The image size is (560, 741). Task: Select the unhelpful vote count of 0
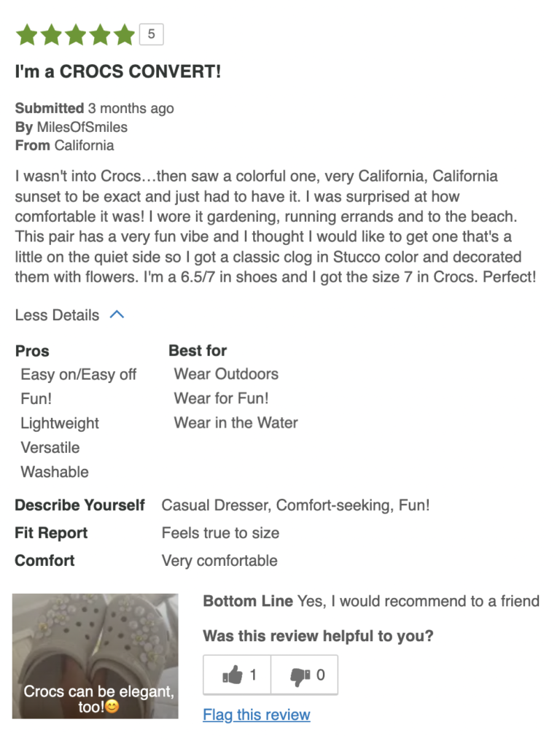[320, 675]
